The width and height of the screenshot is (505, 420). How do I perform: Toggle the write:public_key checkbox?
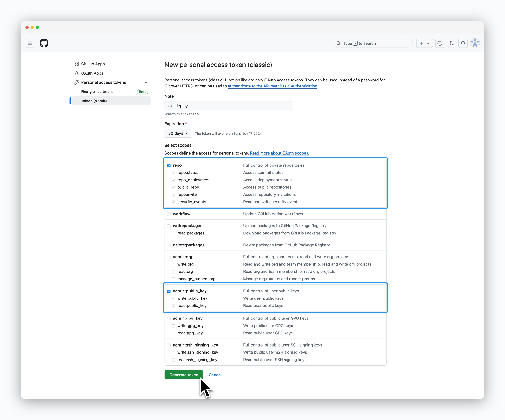point(173,298)
